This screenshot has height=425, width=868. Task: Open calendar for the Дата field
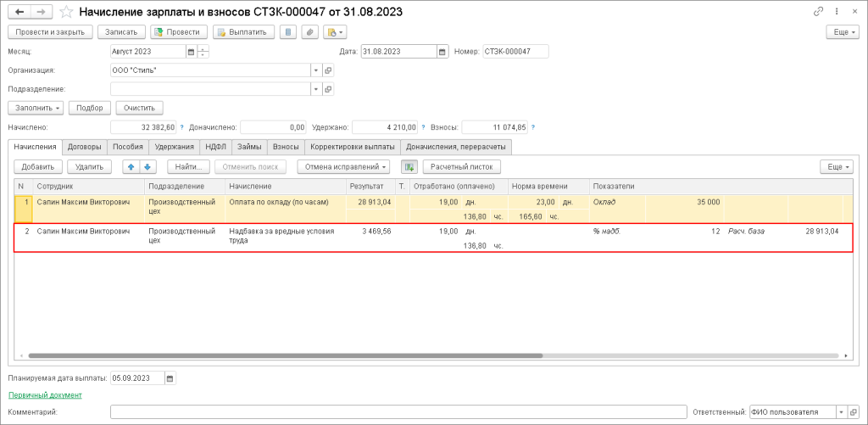coord(442,52)
